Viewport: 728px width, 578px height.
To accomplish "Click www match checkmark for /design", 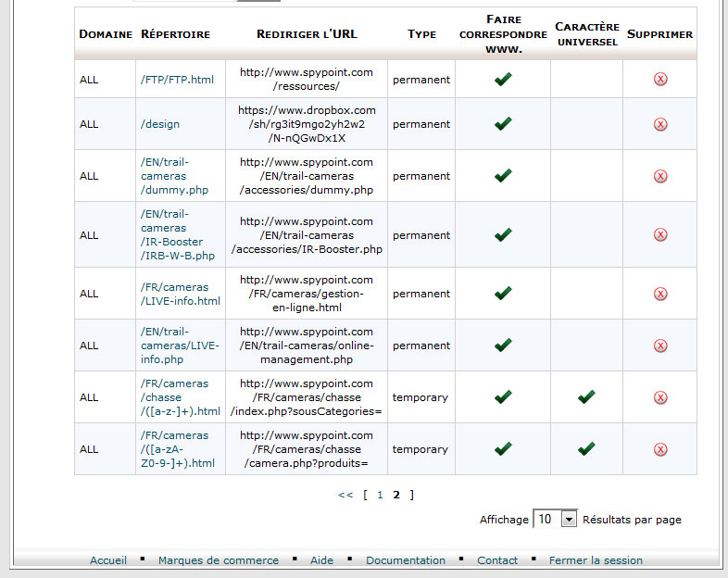I will (x=503, y=124).
